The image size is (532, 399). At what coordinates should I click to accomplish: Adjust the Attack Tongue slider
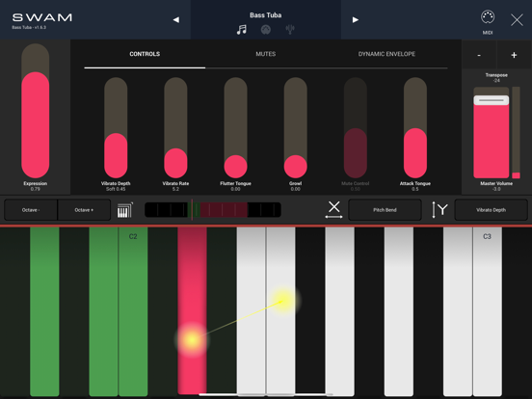coord(415,127)
